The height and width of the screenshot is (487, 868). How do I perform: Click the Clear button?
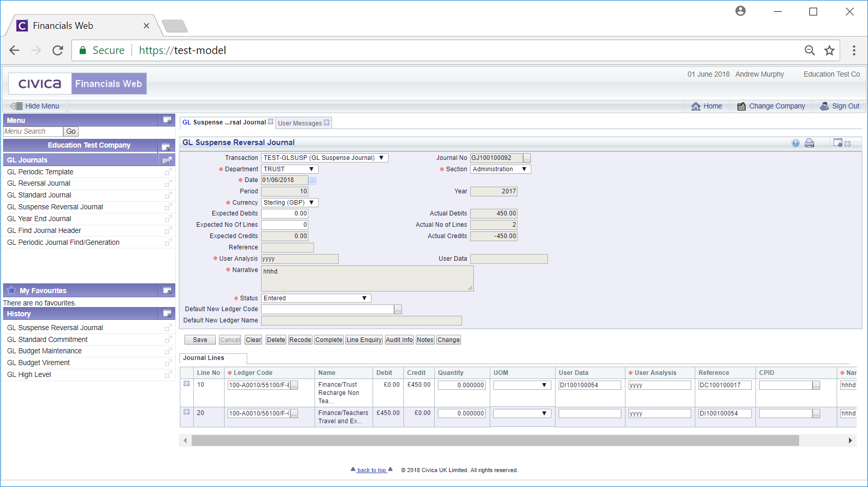point(253,340)
